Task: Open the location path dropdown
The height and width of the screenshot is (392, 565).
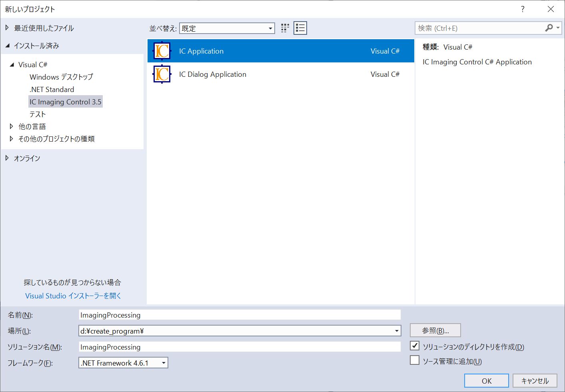Action: (x=397, y=331)
